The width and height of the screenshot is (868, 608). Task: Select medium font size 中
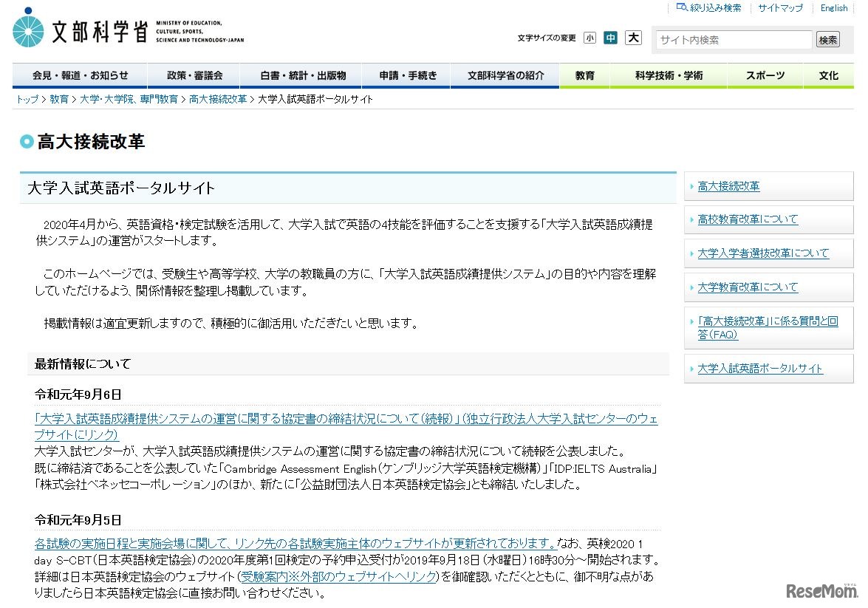coord(611,37)
